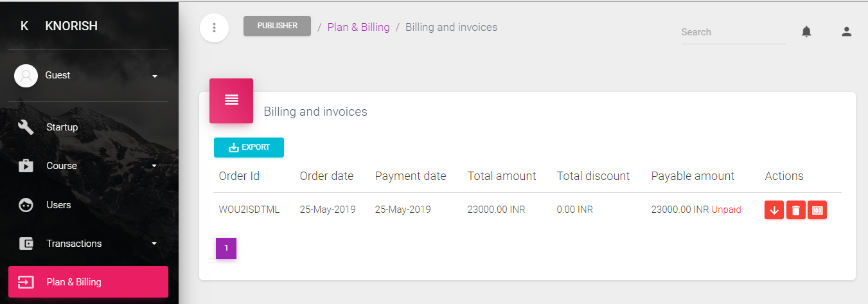The width and height of the screenshot is (868, 304).
Task: Expand the Course submenu arrow
Action: click(154, 166)
